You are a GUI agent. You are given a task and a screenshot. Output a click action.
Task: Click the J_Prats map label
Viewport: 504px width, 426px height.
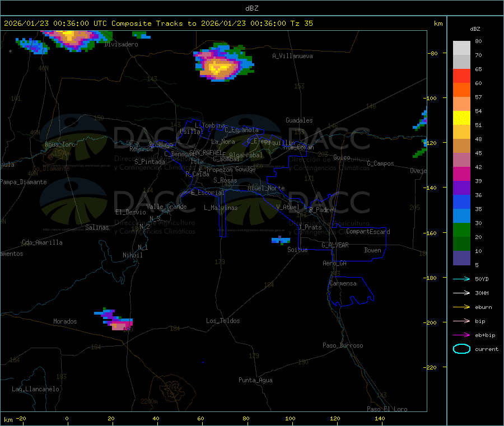point(310,227)
